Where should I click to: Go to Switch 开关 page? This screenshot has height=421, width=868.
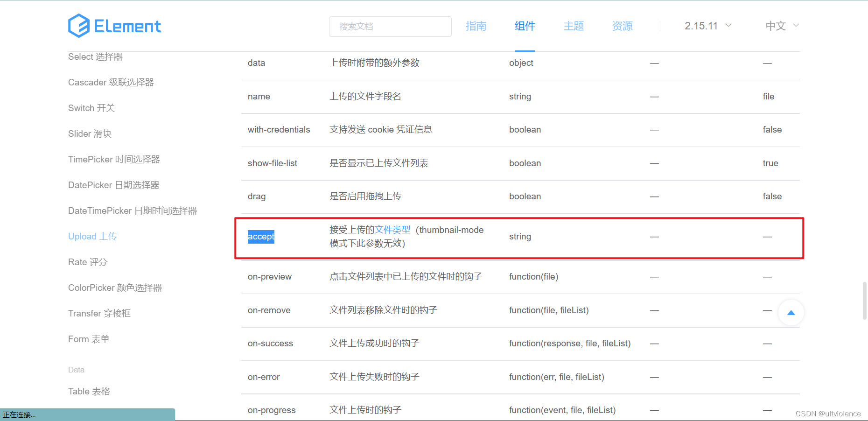(x=91, y=108)
